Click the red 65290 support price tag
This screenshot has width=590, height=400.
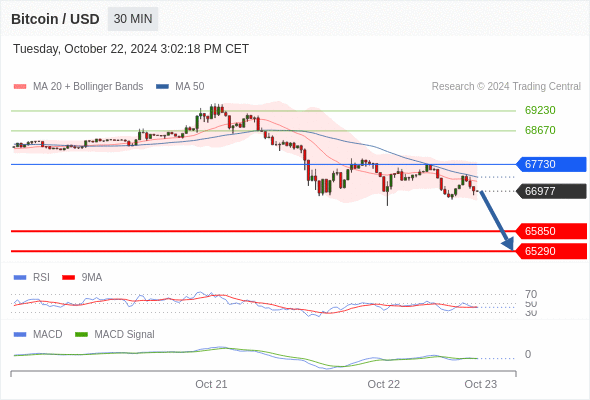pyautogui.click(x=551, y=251)
